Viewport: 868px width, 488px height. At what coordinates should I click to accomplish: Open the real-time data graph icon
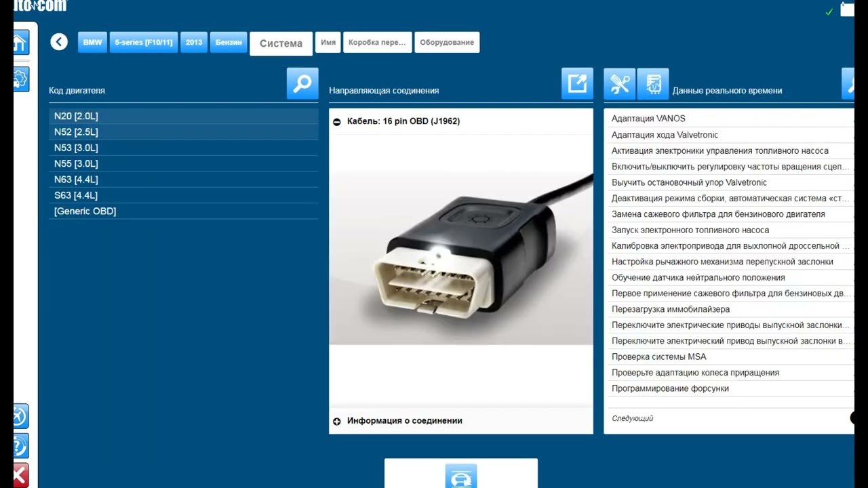point(653,83)
